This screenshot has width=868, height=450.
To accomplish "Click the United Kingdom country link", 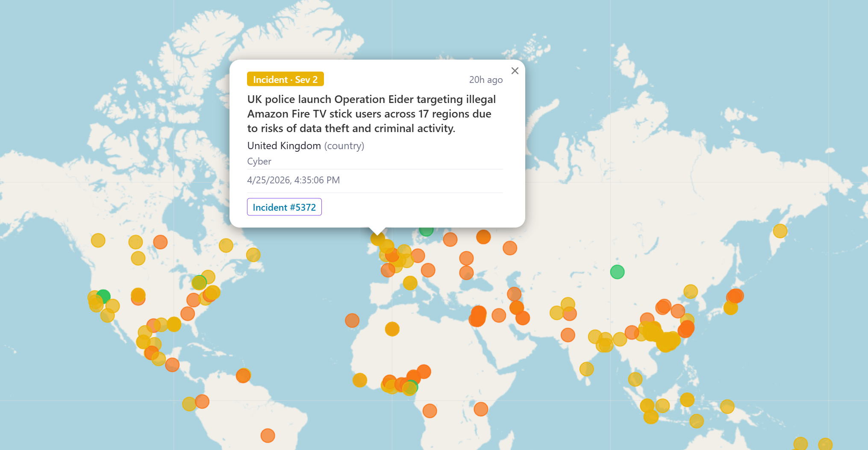I will click(x=284, y=146).
